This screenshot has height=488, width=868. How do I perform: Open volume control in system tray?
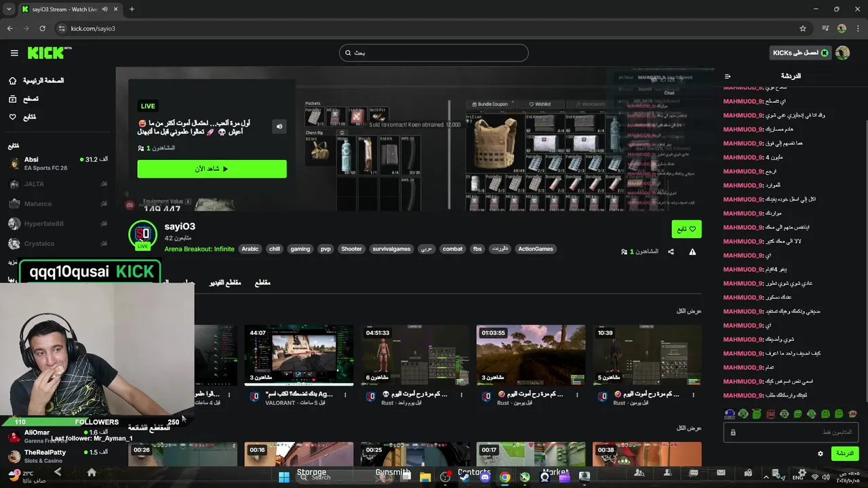827,477
